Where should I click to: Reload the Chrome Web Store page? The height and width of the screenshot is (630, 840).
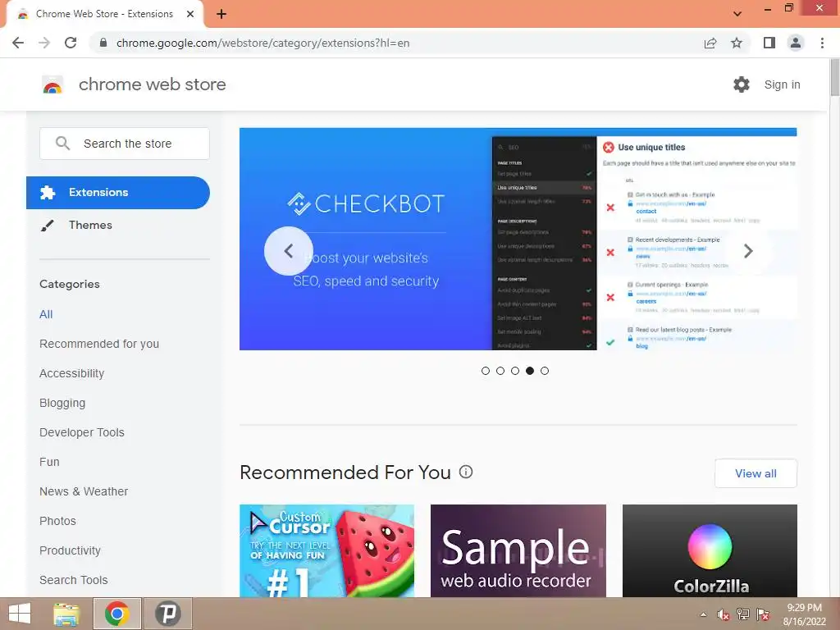(x=71, y=43)
